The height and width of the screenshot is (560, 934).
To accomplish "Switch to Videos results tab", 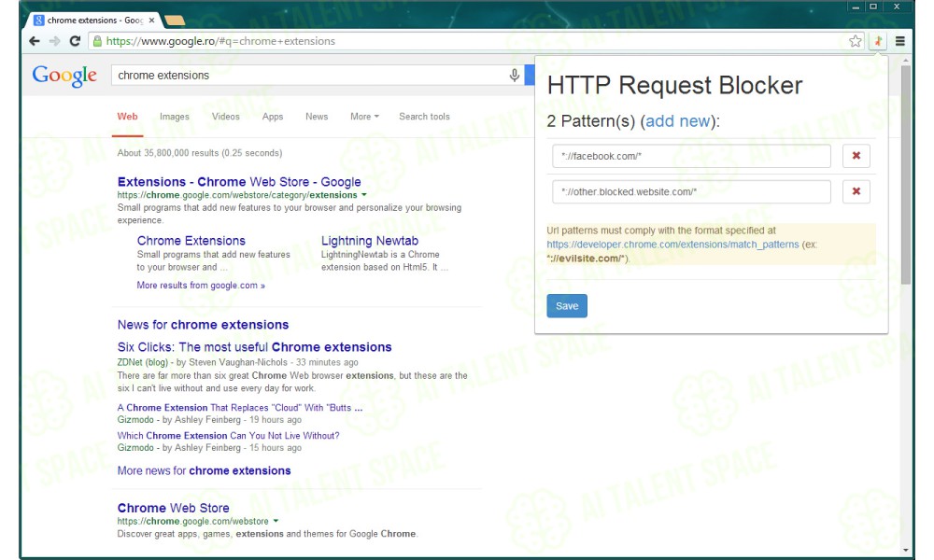I will pos(226,117).
